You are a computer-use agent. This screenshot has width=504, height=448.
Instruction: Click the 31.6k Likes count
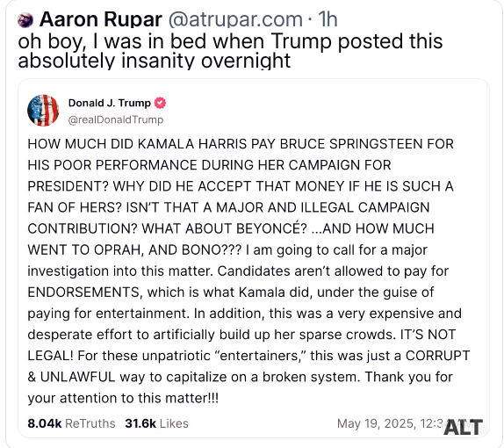coord(157,423)
